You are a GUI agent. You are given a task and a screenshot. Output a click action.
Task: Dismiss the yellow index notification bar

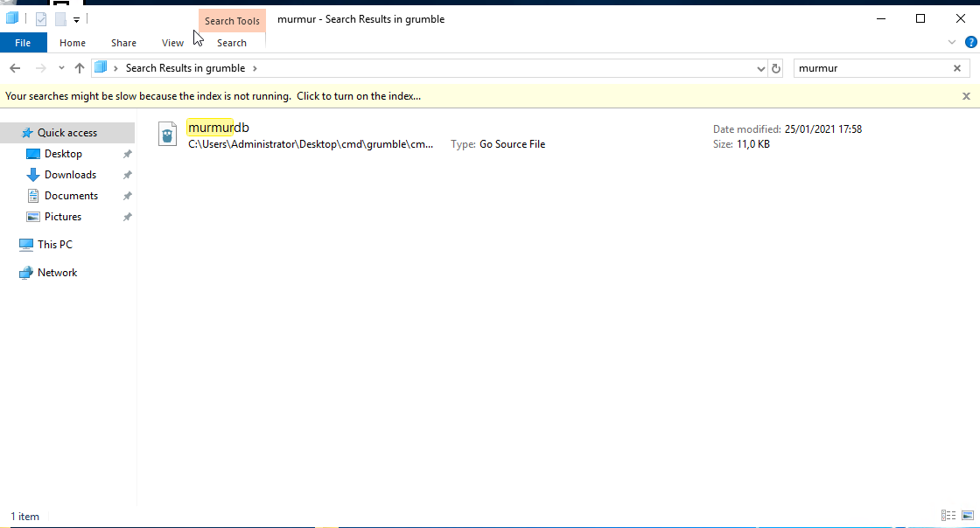966,96
